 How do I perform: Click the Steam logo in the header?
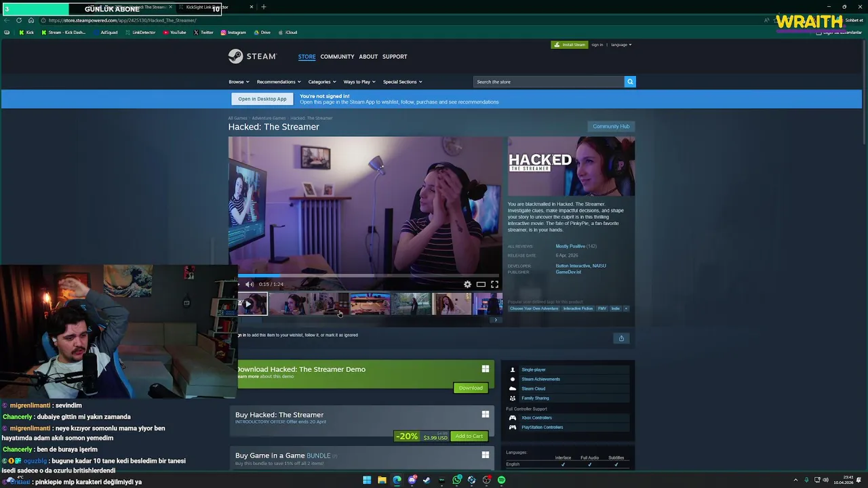point(252,56)
